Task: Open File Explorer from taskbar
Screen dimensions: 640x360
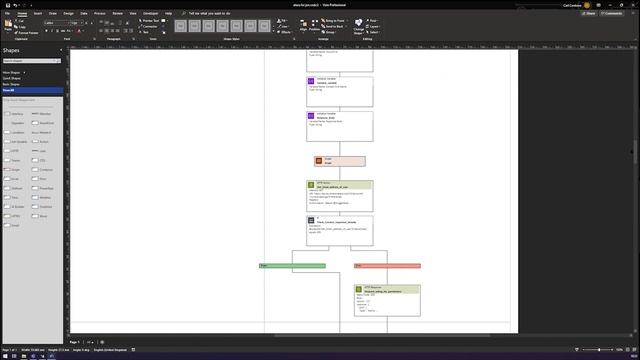Action: coord(24,356)
